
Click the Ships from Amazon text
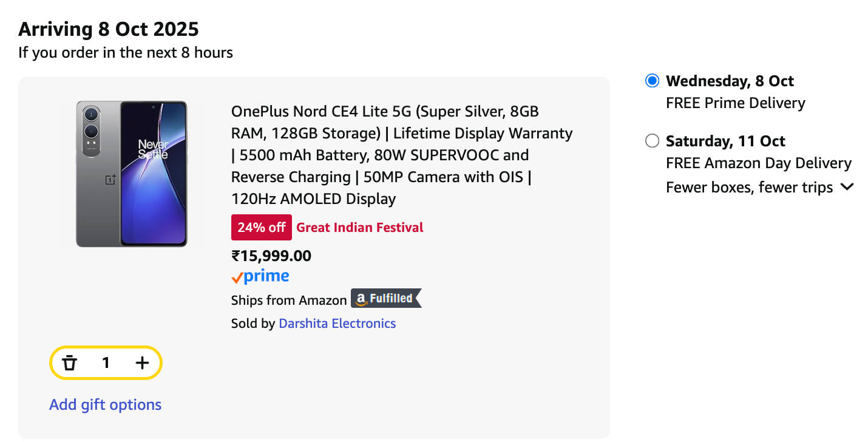point(288,300)
